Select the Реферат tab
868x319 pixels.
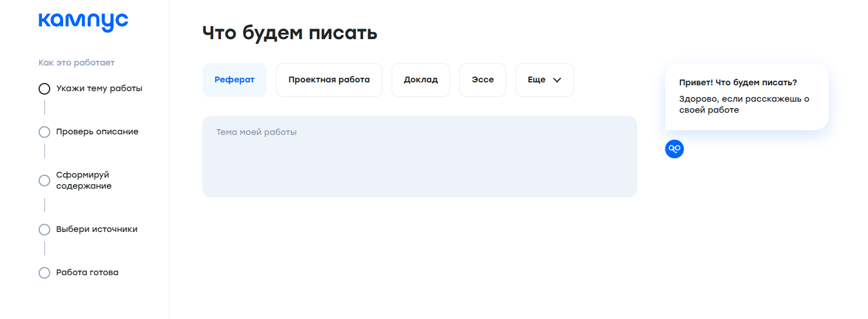[x=234, y=80]
